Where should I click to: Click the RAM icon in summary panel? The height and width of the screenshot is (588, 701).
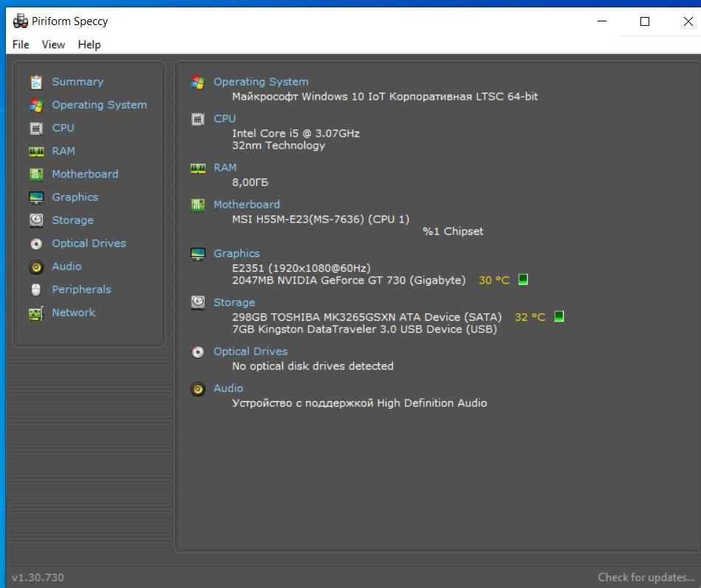[x=198, y=168]
